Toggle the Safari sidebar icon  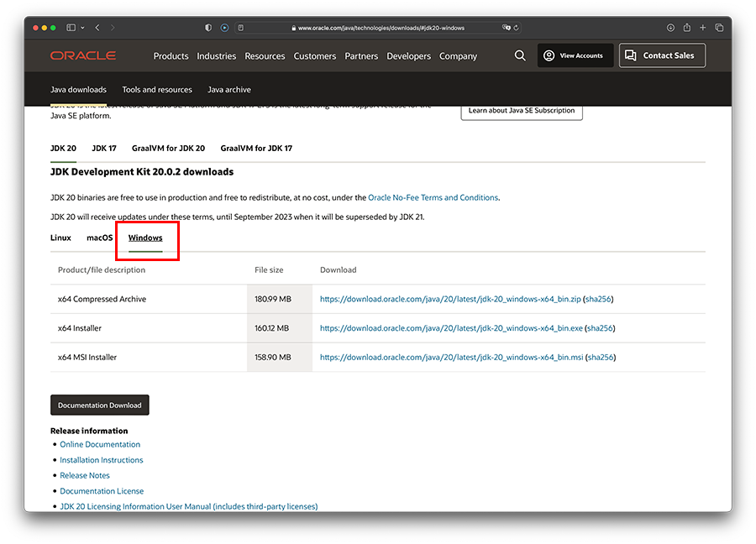coord(71,28)
